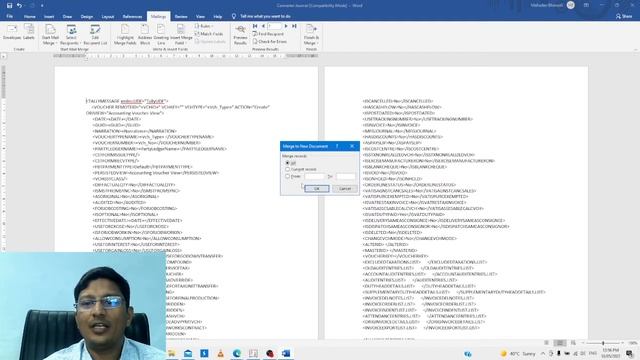Click the help question mark in the dialog title
This screenshot has height=360, width=640.
point(337,146)
